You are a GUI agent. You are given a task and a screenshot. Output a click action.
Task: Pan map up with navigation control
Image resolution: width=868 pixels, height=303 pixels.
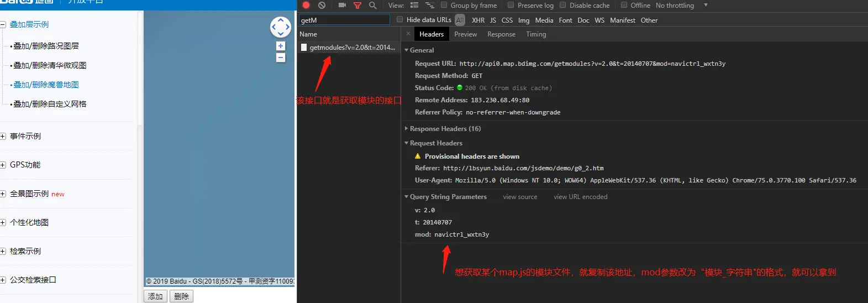point(281,20)
